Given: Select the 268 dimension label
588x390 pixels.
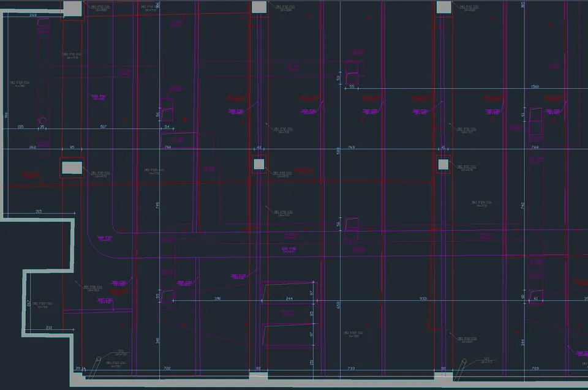Looking at the screenshot, I should [33, 15].
